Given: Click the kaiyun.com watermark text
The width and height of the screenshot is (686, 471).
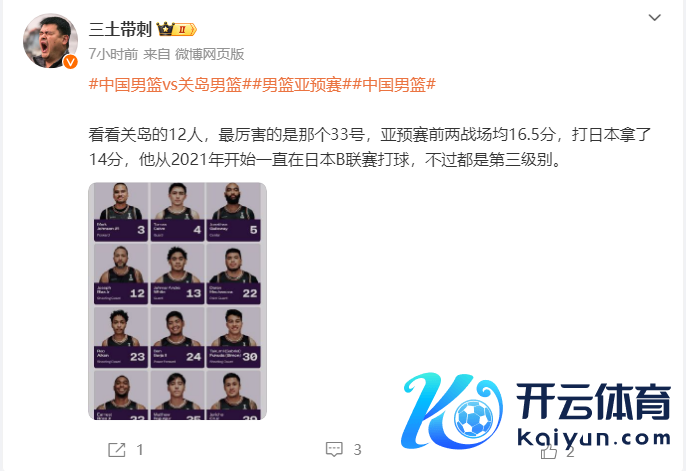Looking at the screenshot, I should (x=594, y=438).
